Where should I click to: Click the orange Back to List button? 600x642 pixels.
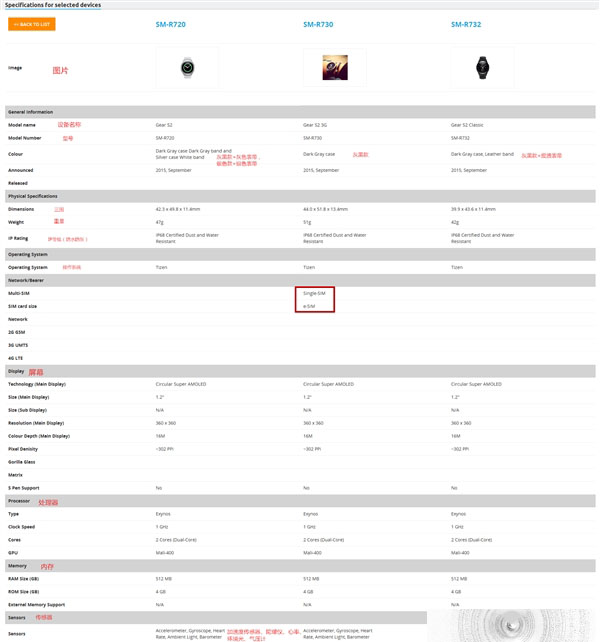(32, 24)
